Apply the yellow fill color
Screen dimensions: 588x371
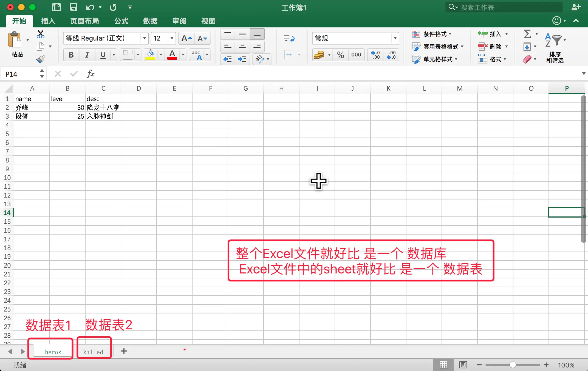(150, 55)
